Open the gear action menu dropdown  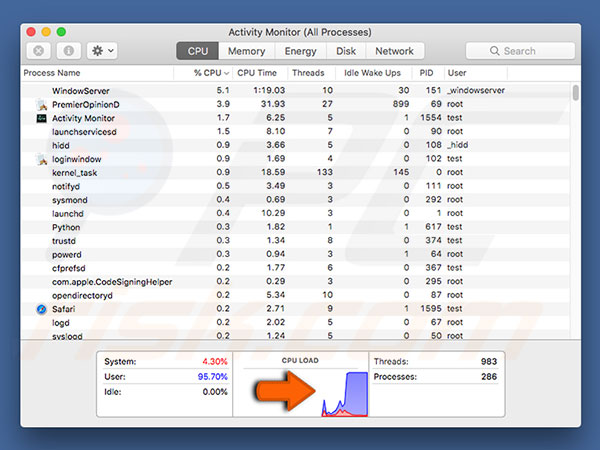click(x=102, y=50)
